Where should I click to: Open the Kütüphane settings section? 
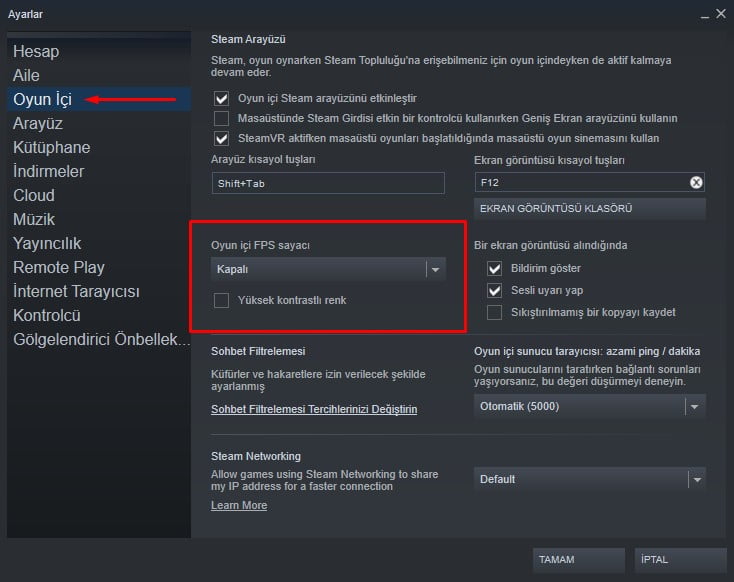[x=51, y=147]
